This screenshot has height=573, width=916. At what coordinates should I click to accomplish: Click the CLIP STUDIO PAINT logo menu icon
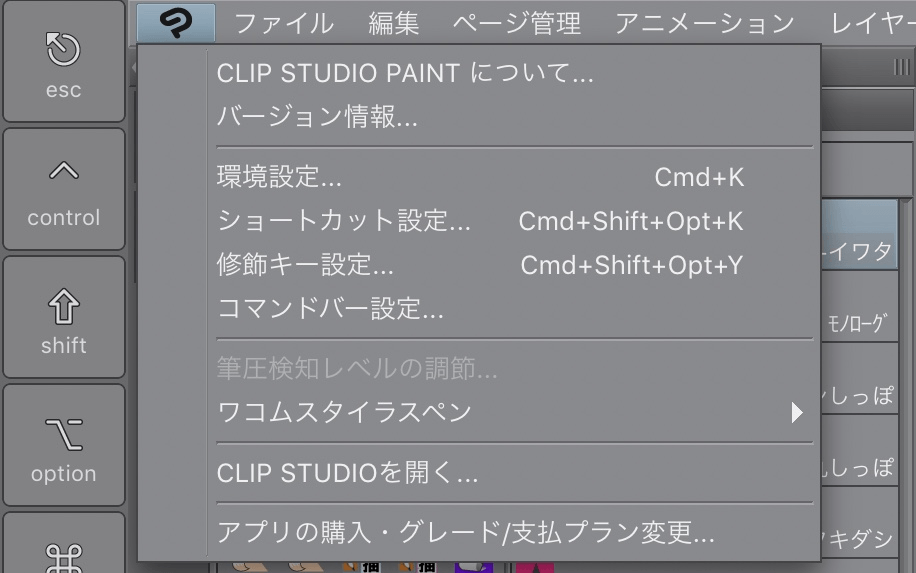pos(176,22)
